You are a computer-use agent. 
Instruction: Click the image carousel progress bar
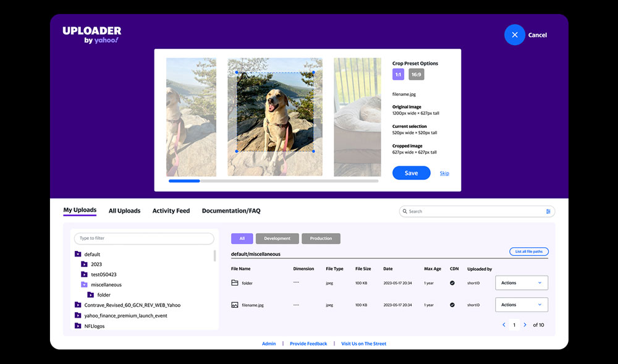[274, 181]
